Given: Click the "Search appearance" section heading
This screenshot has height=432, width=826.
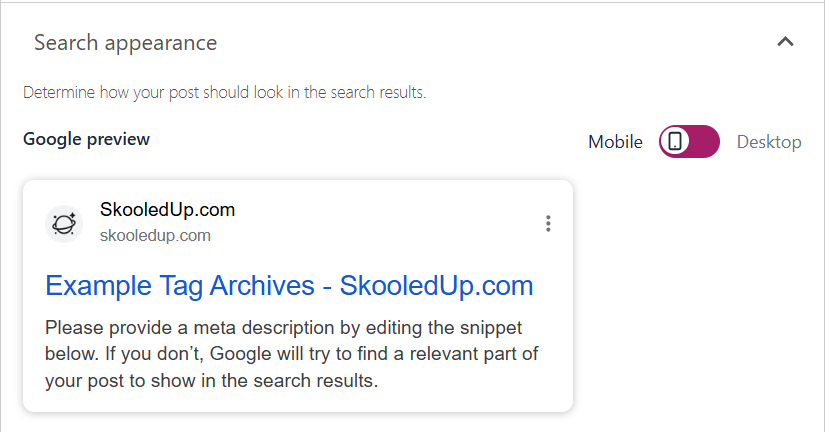Looking at the screenshot, I should 125,43.
